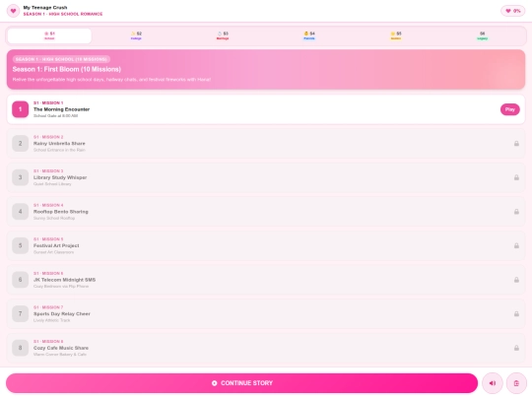Click the lock on JK Telecom Midnight SMS

pos(516,280)
